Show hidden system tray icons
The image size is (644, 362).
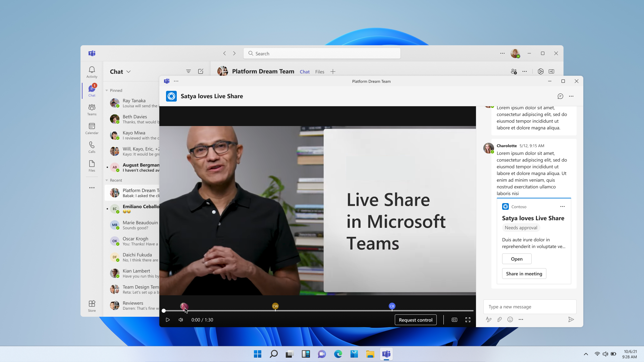click(586, 354)
